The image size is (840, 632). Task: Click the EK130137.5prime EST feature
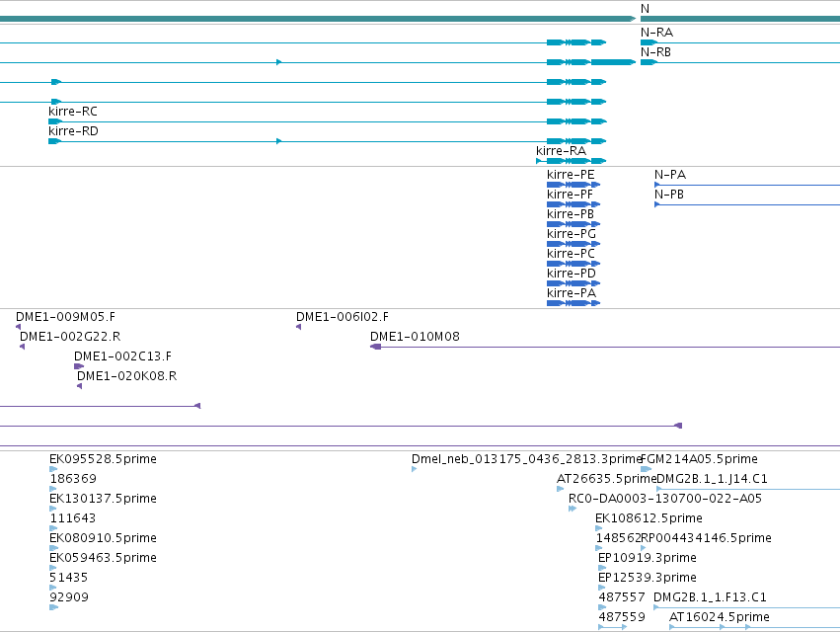click(x=103, y=499)
